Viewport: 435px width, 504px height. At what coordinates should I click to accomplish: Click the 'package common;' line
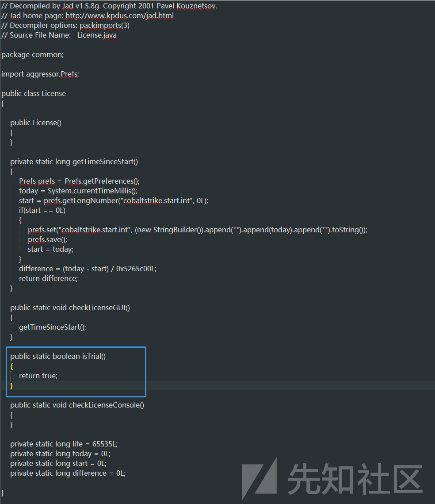coord(32,54)
